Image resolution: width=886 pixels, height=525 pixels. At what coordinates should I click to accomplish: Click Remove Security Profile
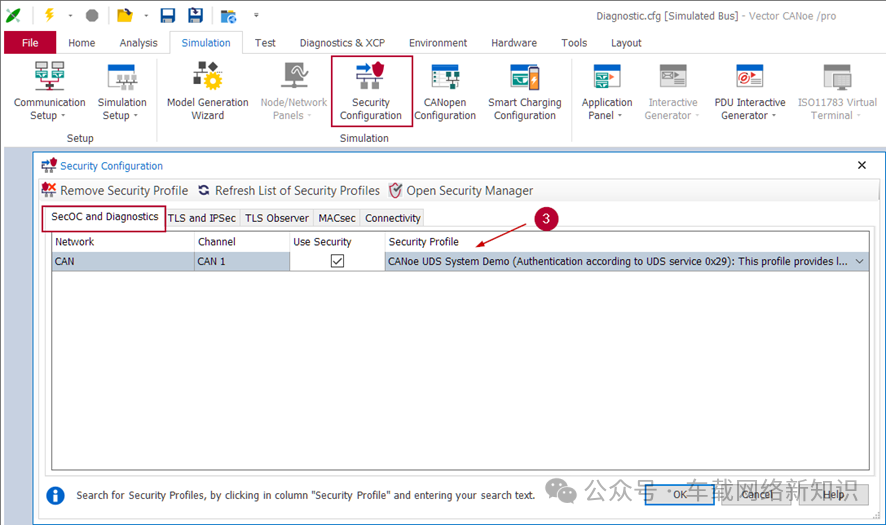(115, 190)
